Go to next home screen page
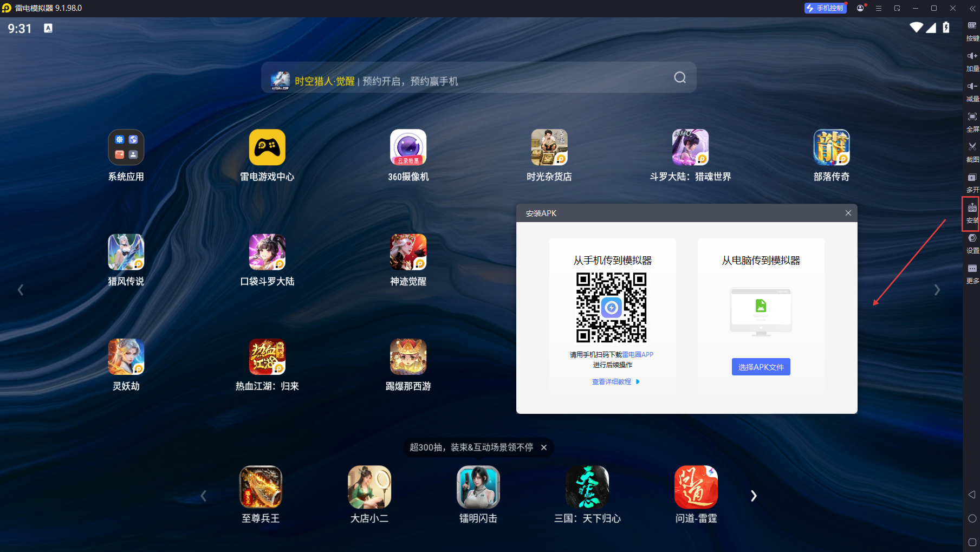The height and width of the screenshot is (552, 980). coord(937,290)
